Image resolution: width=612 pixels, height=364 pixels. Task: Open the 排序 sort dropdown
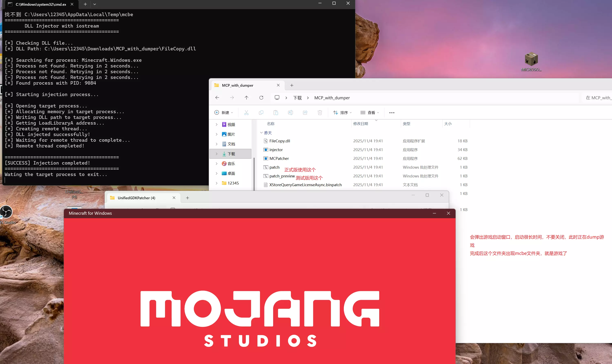pyautogui.click(x=343, y=113)
